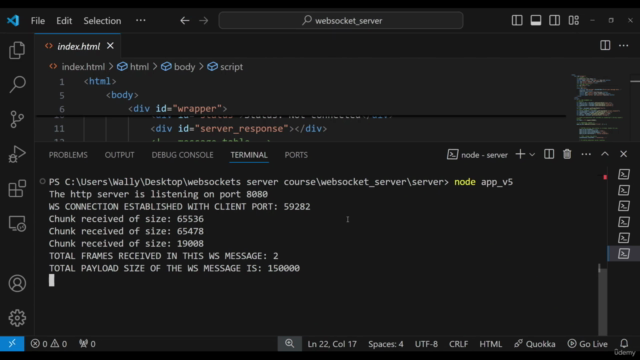The image size is (640, 360).
Task: Switch to the TERMINAL panel tab
Action: tap(249, 155)
